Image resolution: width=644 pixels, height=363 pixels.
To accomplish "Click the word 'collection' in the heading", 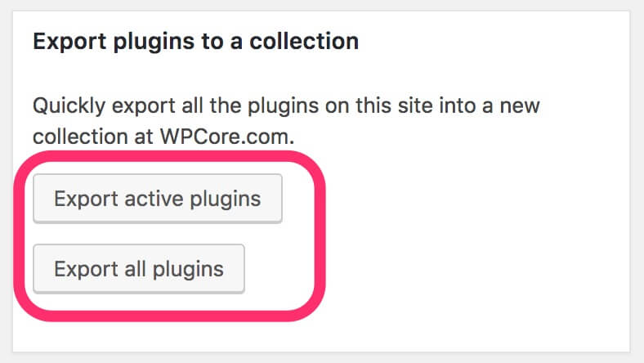I will (304, 41).
